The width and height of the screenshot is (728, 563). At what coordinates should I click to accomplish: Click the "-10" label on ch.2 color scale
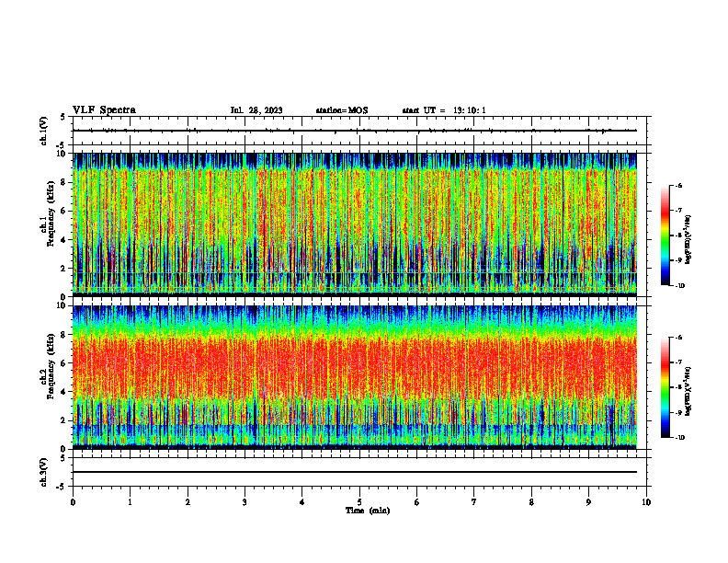[x=679, y=438]
